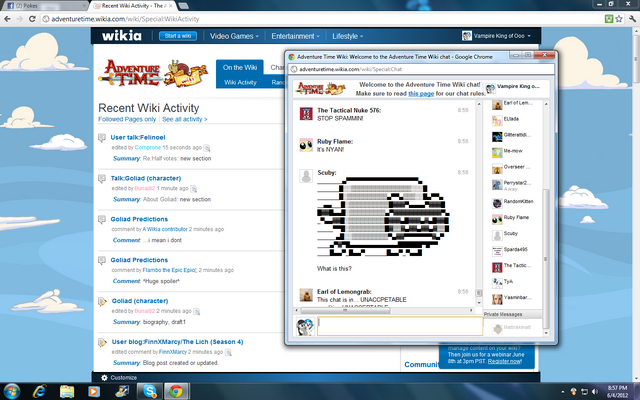This screenshot has height=400, width=640.
Task: Click the volume icon in the system tray
Action: (595, 392)
